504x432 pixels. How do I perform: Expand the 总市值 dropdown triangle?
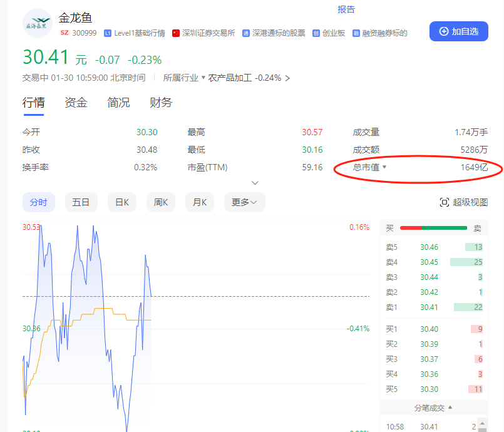384,167
